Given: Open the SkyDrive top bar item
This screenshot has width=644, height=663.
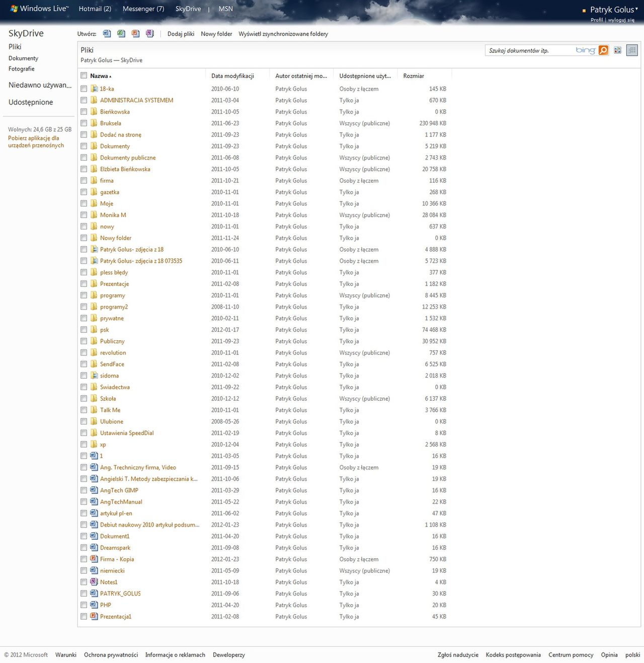Looking at the screenshot, I should point(188,9).
